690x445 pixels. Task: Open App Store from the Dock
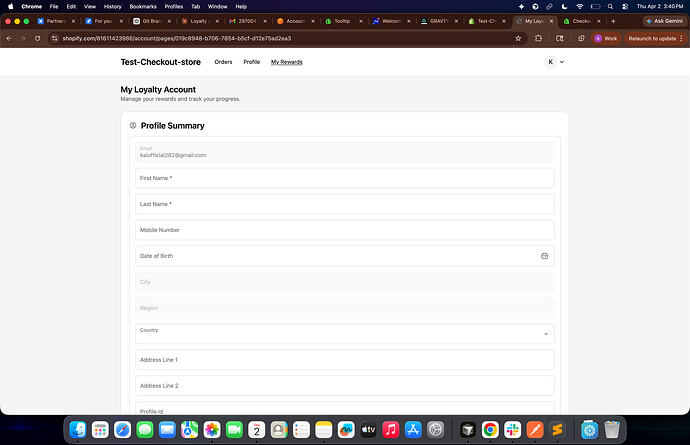(413, 430)
